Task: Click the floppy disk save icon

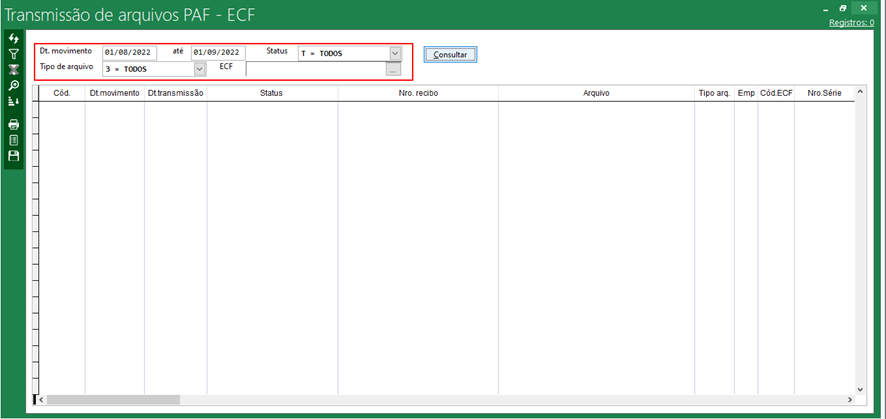Action: tap(14, 156)
